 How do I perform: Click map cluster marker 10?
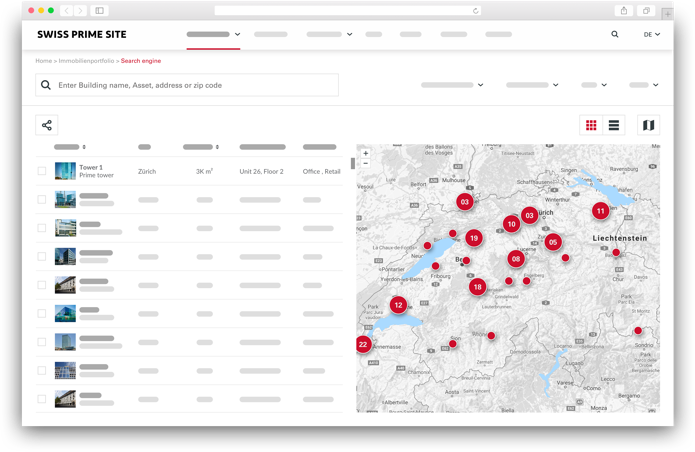(511, 224)
